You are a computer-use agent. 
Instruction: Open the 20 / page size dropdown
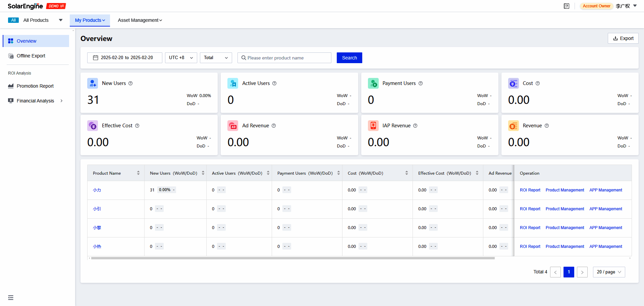[x=609, y=272]
